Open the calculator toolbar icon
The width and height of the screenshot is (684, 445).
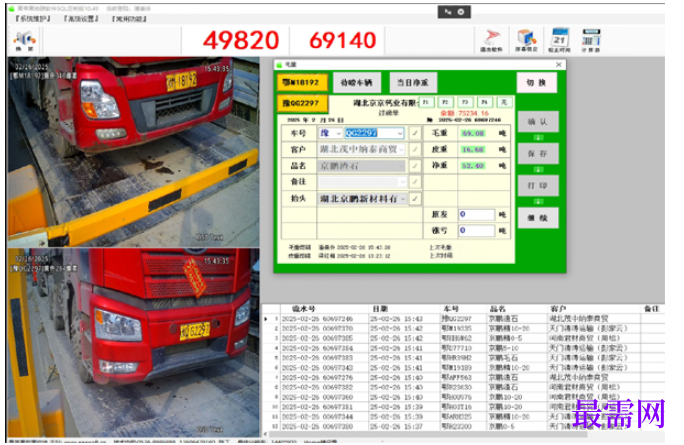591,40
